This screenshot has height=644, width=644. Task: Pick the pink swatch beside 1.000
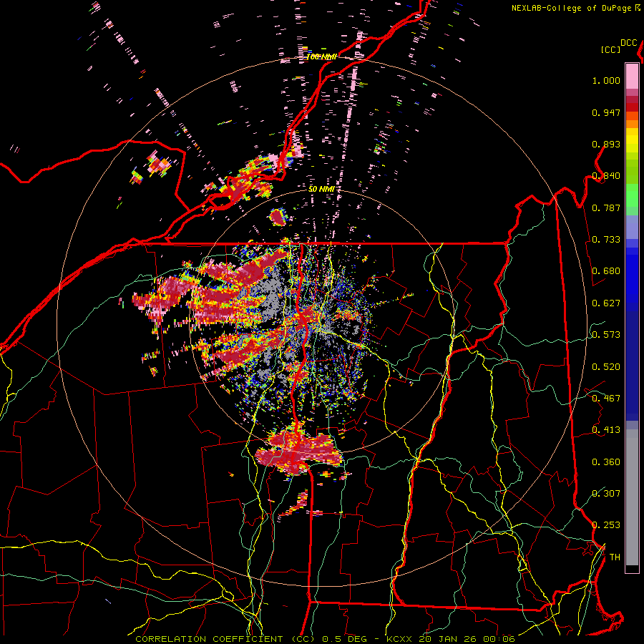tap(632, 77)
